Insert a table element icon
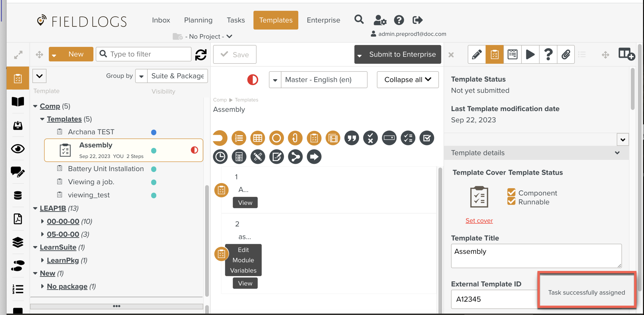Viewport: 644px width, 315px height. click(257, 138)
